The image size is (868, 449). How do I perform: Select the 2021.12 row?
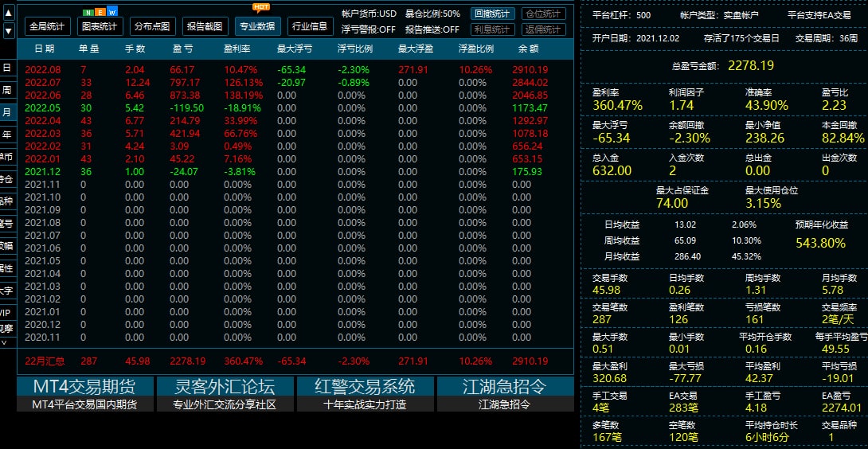pos(296,172)
